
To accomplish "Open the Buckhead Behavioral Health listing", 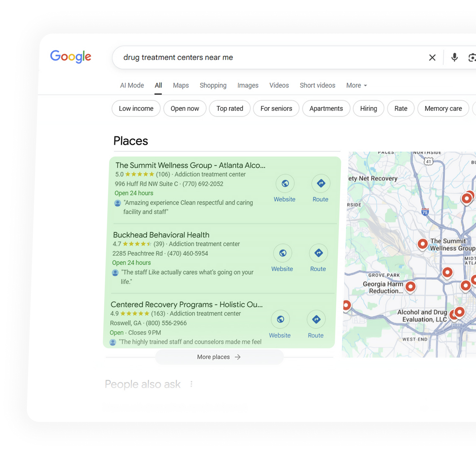I will pos(161,235).
